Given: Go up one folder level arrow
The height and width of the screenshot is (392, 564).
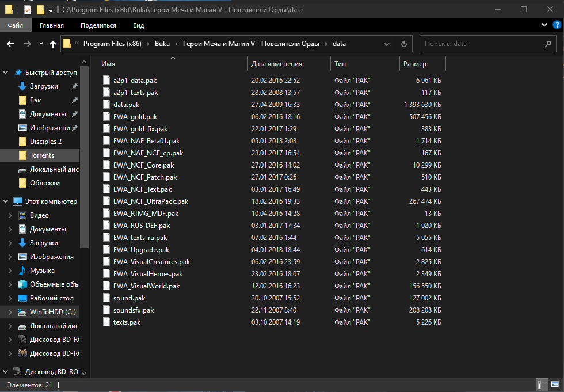Looking at the screenshot, I should 53,44.
